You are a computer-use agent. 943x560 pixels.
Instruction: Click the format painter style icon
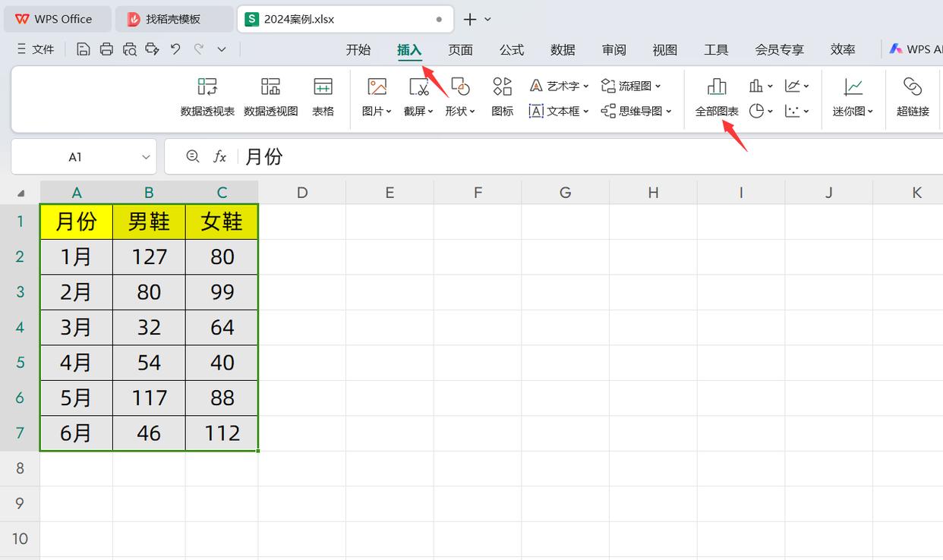tap(153, 49)
